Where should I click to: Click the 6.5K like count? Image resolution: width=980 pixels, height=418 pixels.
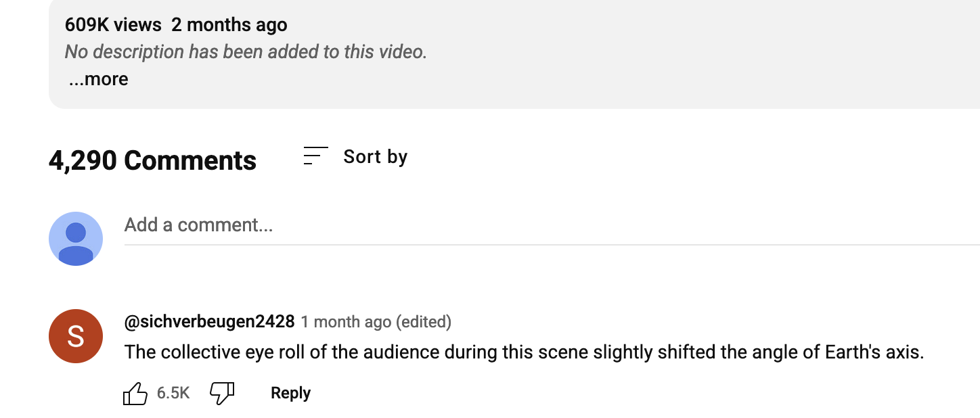point(173,393)
